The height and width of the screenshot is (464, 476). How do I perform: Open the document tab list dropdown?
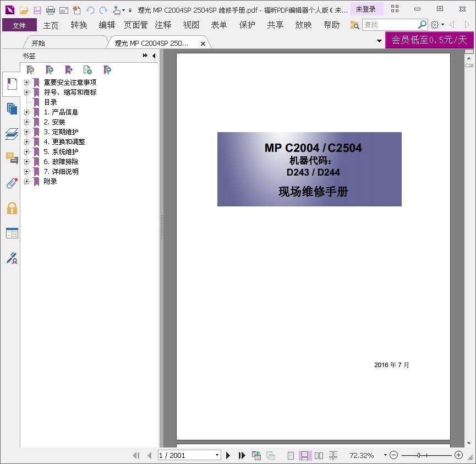click(x=379, y=41)
